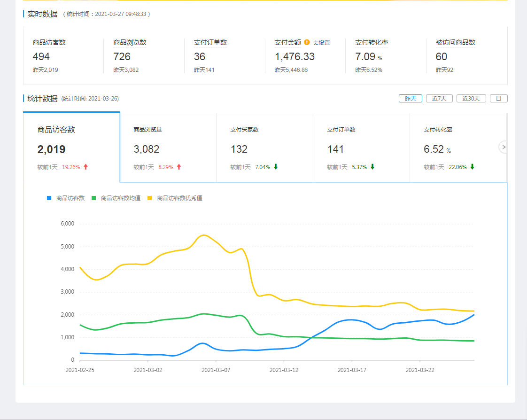The image size is (527, 420).
Task: Click the green down arrow under 支付买家数
Action: [x=276, y=167]
